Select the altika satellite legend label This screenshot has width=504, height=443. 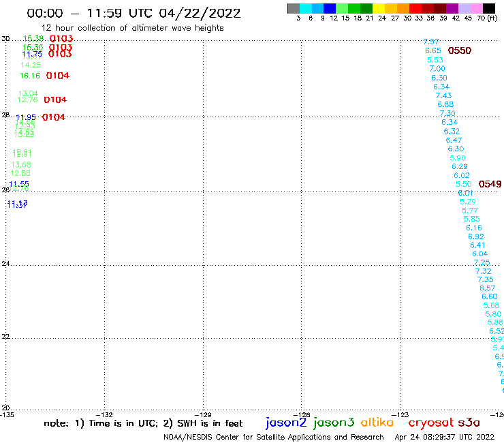pos(377,422)
